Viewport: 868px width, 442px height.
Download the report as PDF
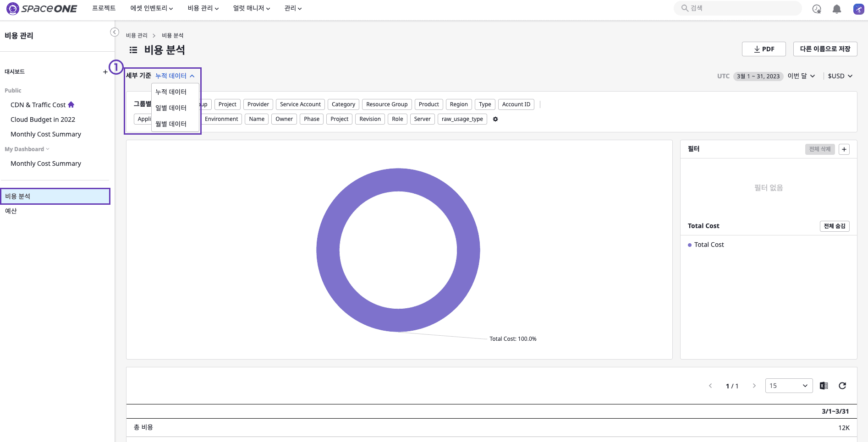point(764,49)
